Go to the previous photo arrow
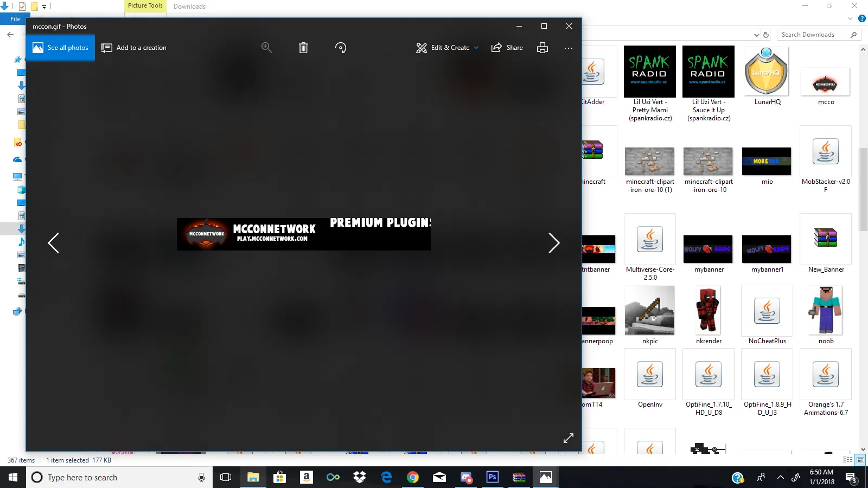 53,243
